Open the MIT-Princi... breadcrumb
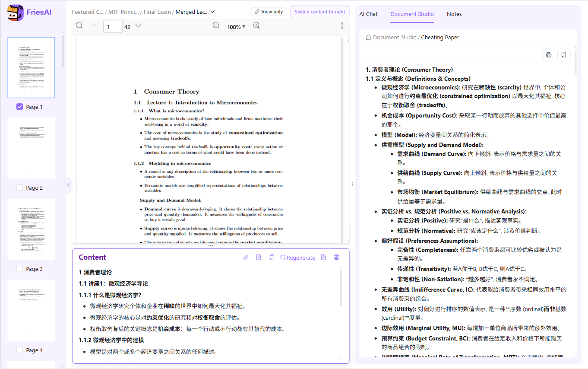Screen dimensions: 588x369 coord(123,12)
